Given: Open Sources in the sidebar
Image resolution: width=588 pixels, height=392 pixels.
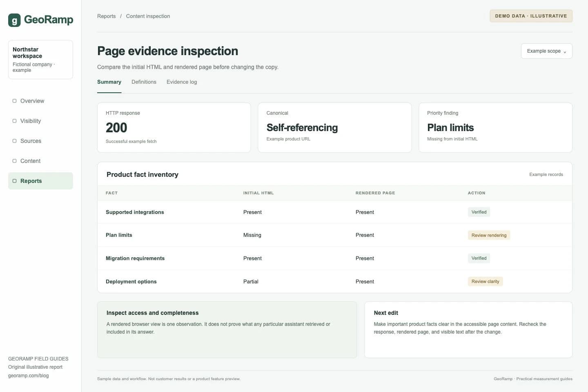Looking at the screenshot, I should click(x=40, y=141).
